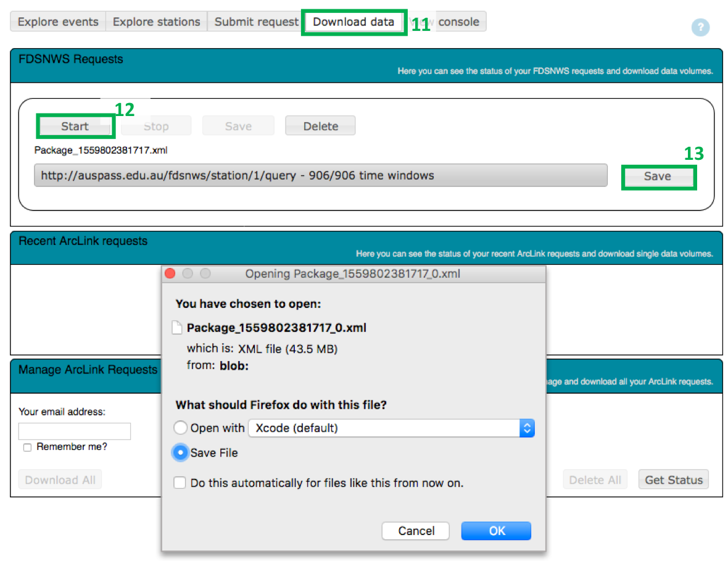Open the Xcode (default) application dropdown
The image size is (728, 561).
pos(391,428)
